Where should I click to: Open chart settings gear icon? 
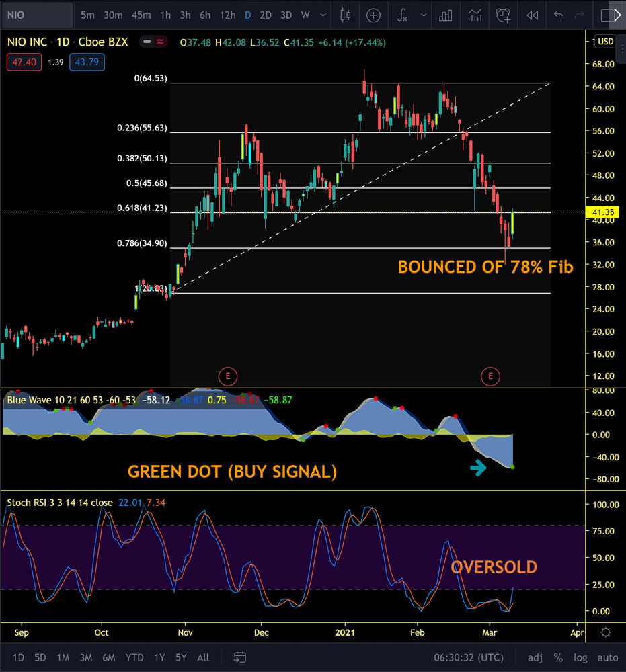pyautogui.click(x=605, y=632)
